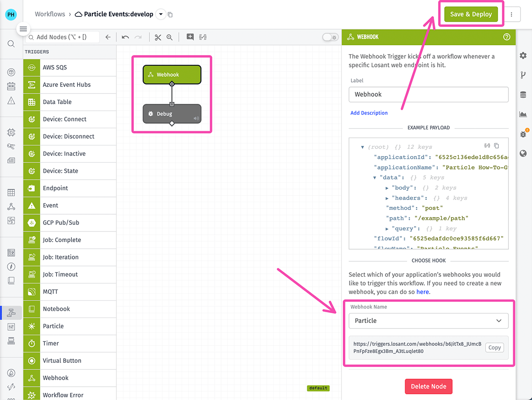
Task: Select the Particle trigger in palette
Action: 70,326
